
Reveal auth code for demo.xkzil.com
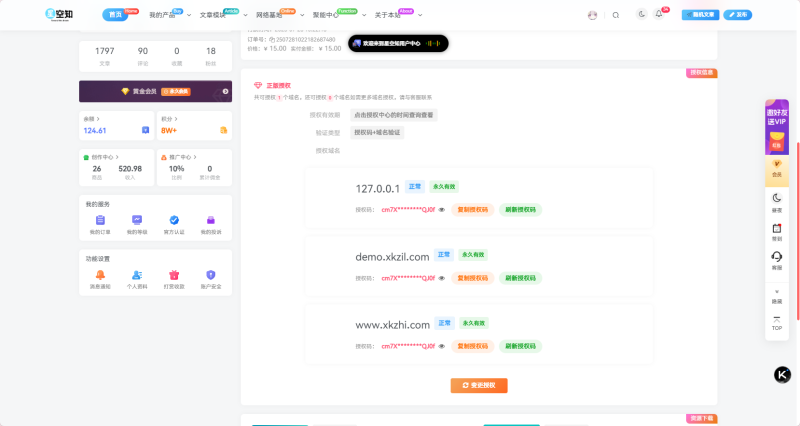pos(442,278)
